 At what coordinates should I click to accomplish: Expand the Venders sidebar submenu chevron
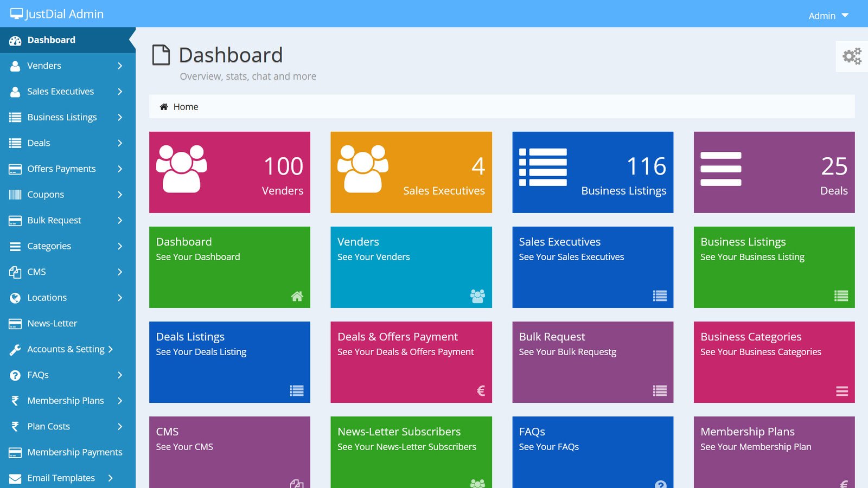coord(120,66)
